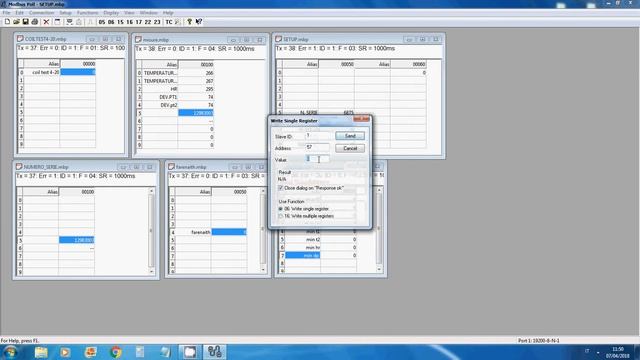
Task: Click function 06 toolbar button
Action: click(111, 22)
